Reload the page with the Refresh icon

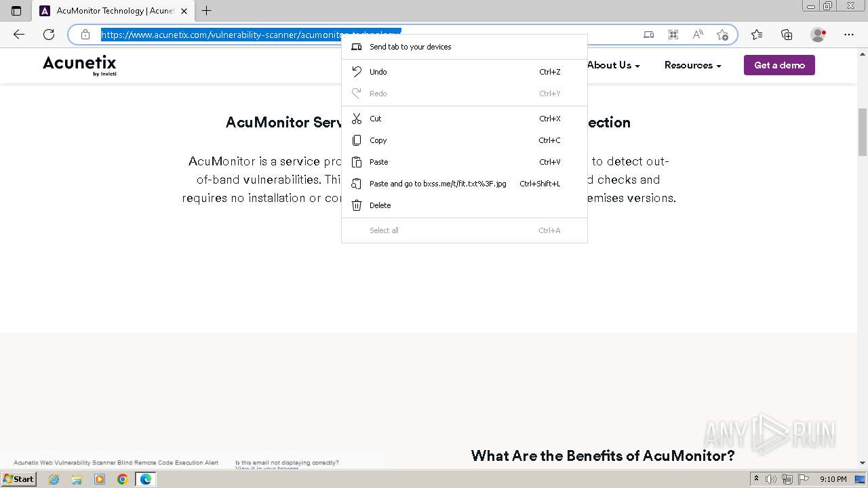click(x=49, y=35)
